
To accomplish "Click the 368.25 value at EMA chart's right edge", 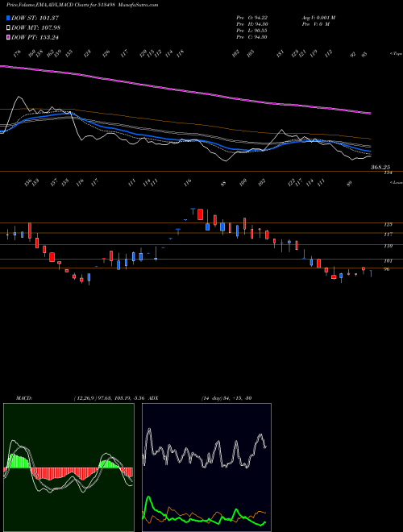I will [381, 168].
